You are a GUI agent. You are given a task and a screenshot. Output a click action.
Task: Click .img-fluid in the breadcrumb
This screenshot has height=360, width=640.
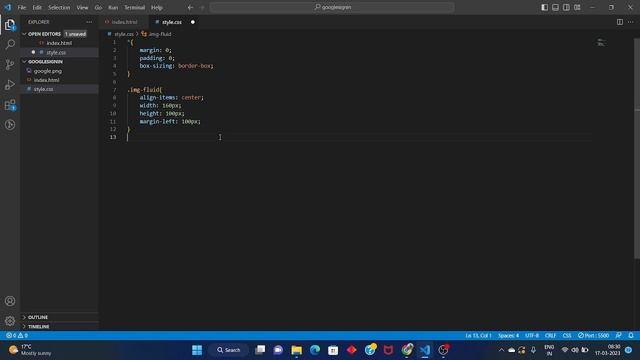[160, 34]
